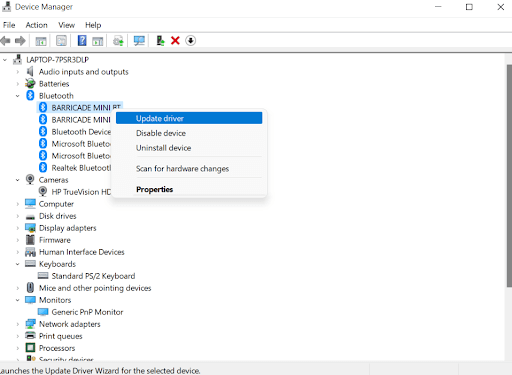The height and width of the screenshot is (375, 512).
Task: Select Standard PS/2 Keyboard device
Action: 93,276
